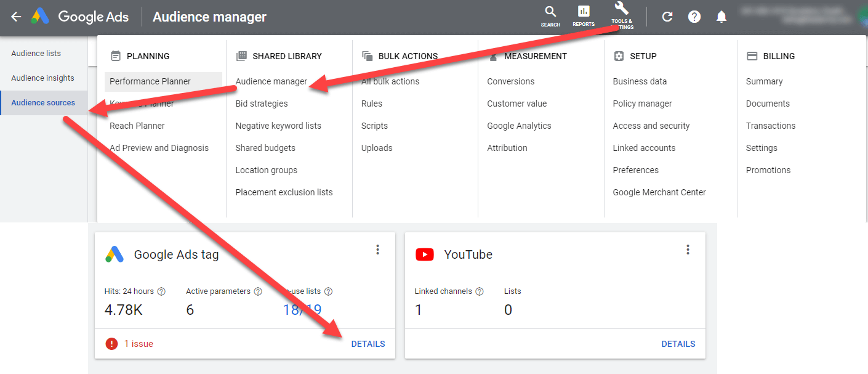Open Customer value
The image size is (868, 374).
(517, 104)
